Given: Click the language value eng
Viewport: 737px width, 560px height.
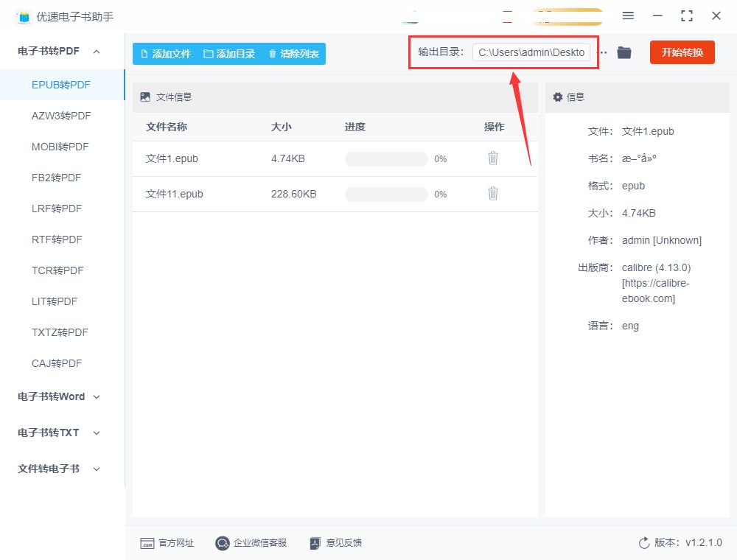Looking at the screenshot, I should pos(630,326).
